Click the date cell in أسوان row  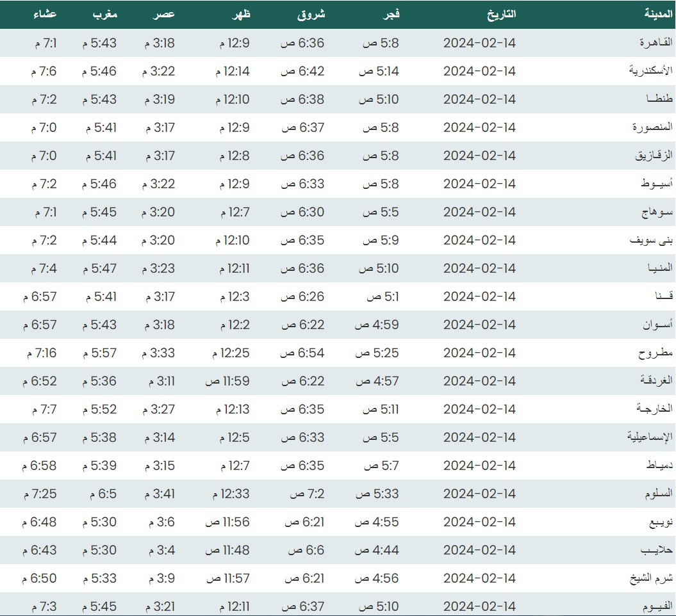tap(479, 325)
